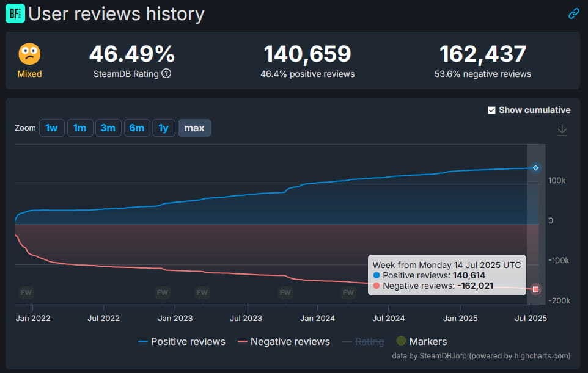Select the max zoom button
This screenshot has width=588, height=373.
point(194,128)
